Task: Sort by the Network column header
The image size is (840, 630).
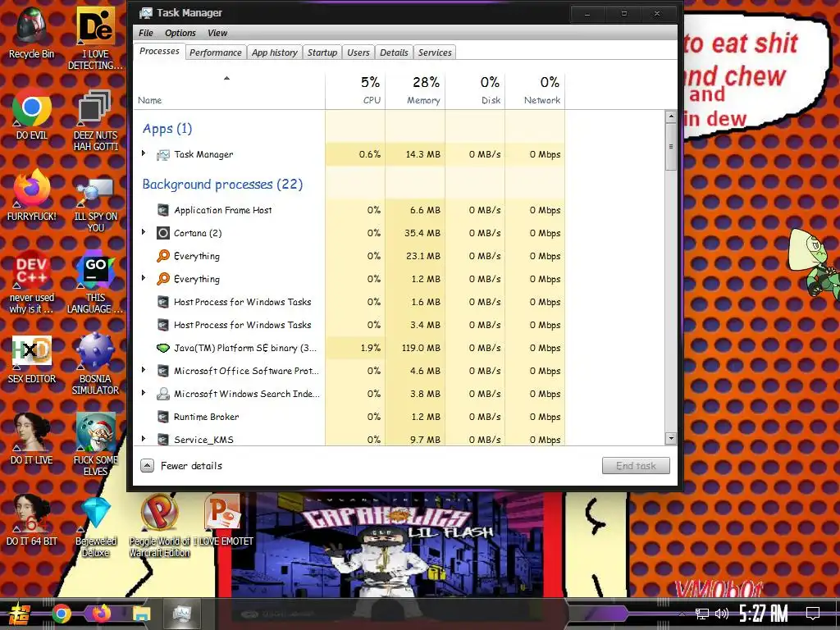Action: (x=535, y=90)
